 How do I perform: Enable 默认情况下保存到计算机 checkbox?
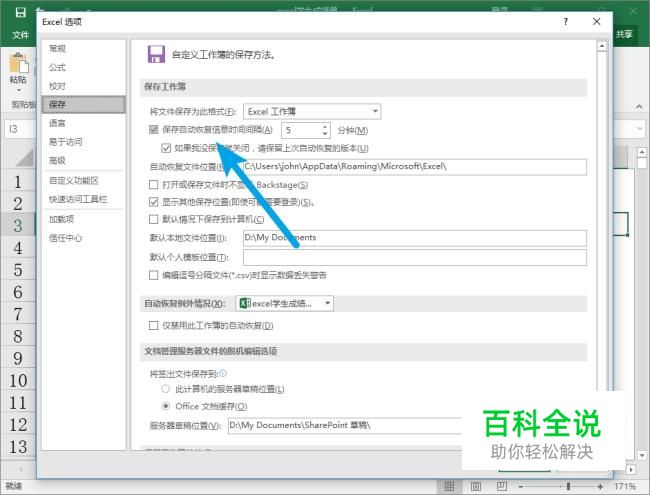tap(153, 219)
